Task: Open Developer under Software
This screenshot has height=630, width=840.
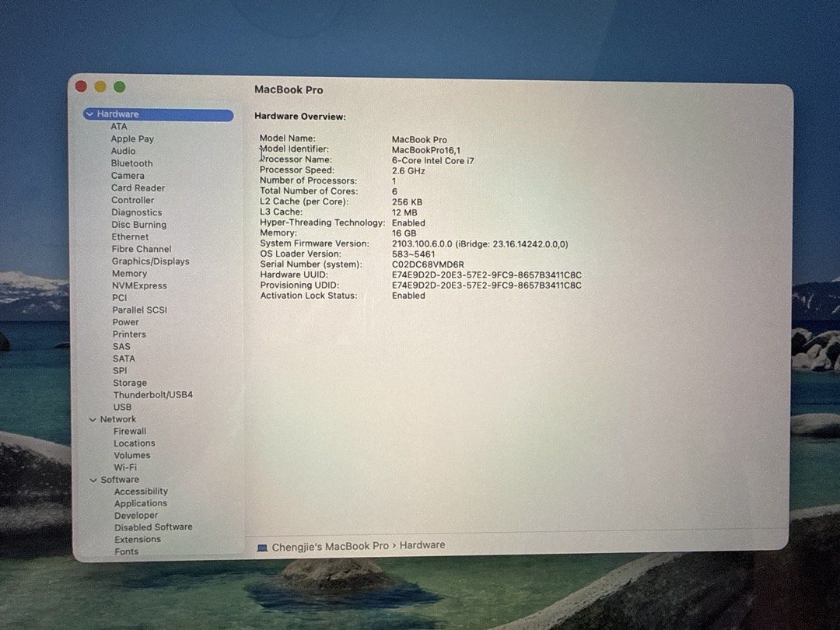Action: [x=136, y=516]
